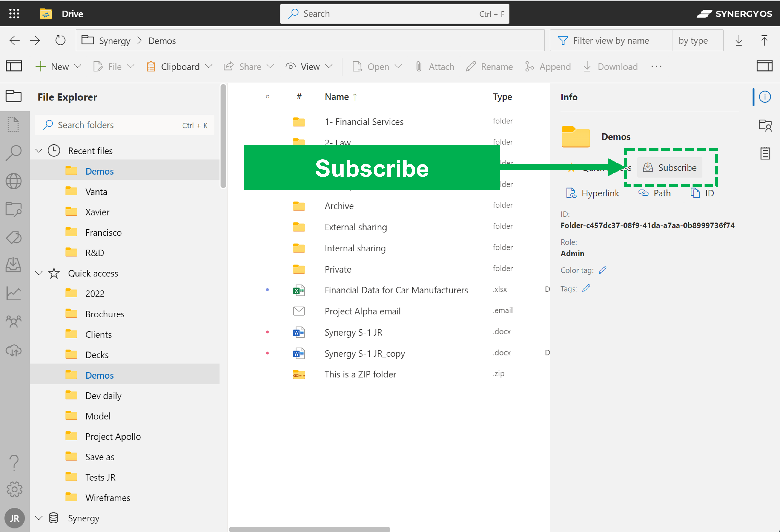Sort by the Name column header
The height and width of the screenshot is (532, 780).
pyautogui.click(x=340, y=97)
